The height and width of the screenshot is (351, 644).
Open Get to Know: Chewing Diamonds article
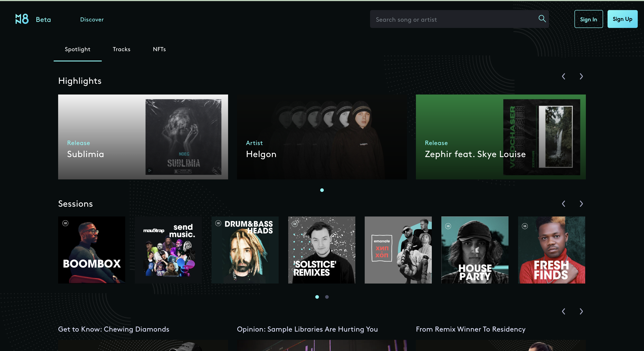pyautogui.click(x=114, y=329)
